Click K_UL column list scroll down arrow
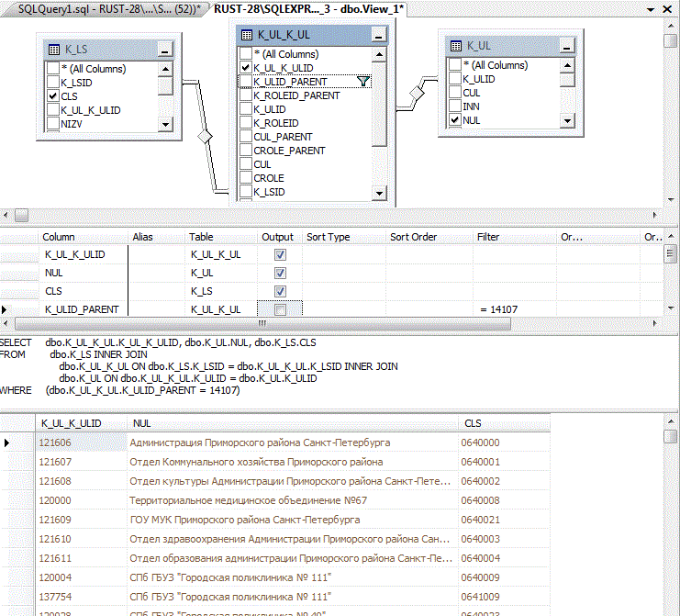 point(567,121)
